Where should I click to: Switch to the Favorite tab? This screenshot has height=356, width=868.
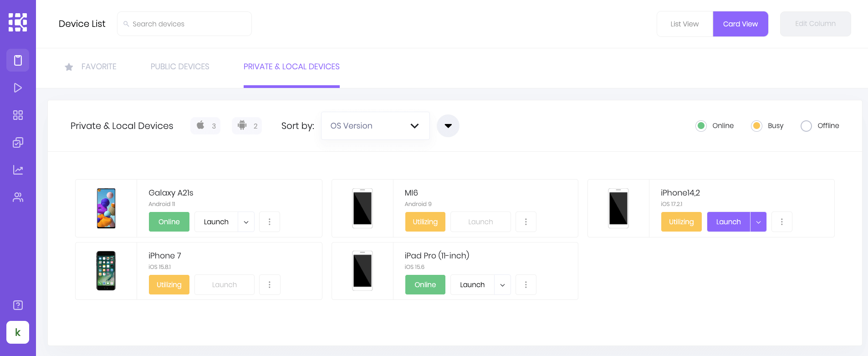pos(91,67)
